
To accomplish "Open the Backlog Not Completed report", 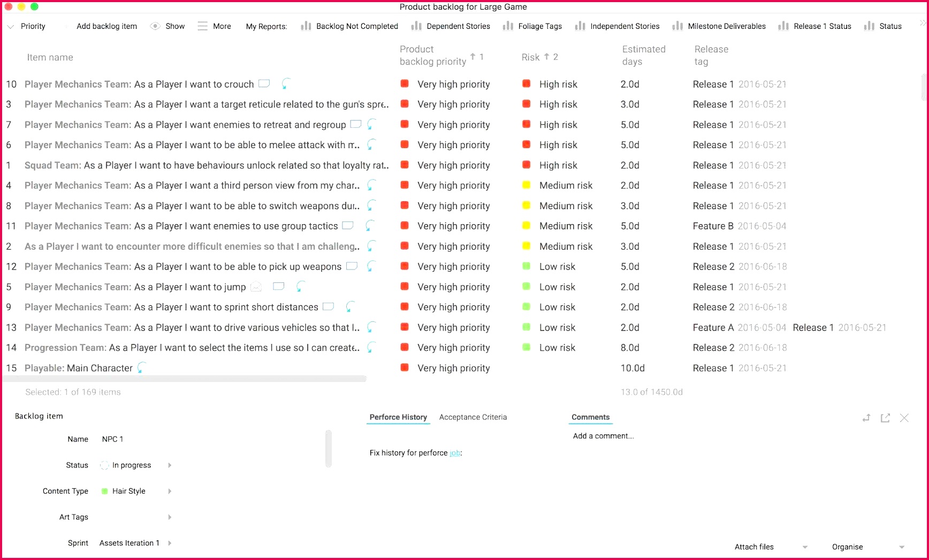I will (356, 26).
